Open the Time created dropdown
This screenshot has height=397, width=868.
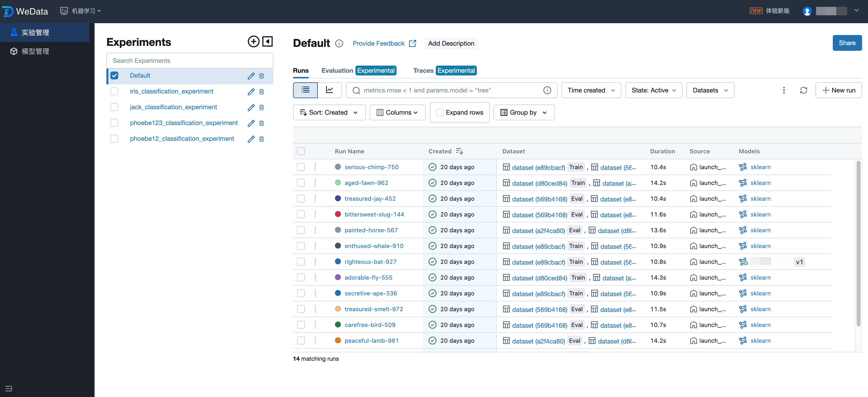tap(591, 90)
